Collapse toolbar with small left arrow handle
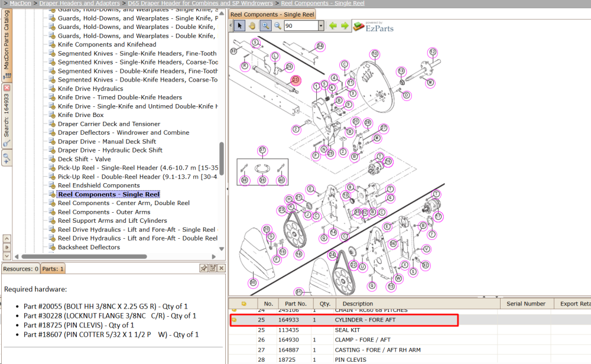The image size is (591, 364). 230,25
